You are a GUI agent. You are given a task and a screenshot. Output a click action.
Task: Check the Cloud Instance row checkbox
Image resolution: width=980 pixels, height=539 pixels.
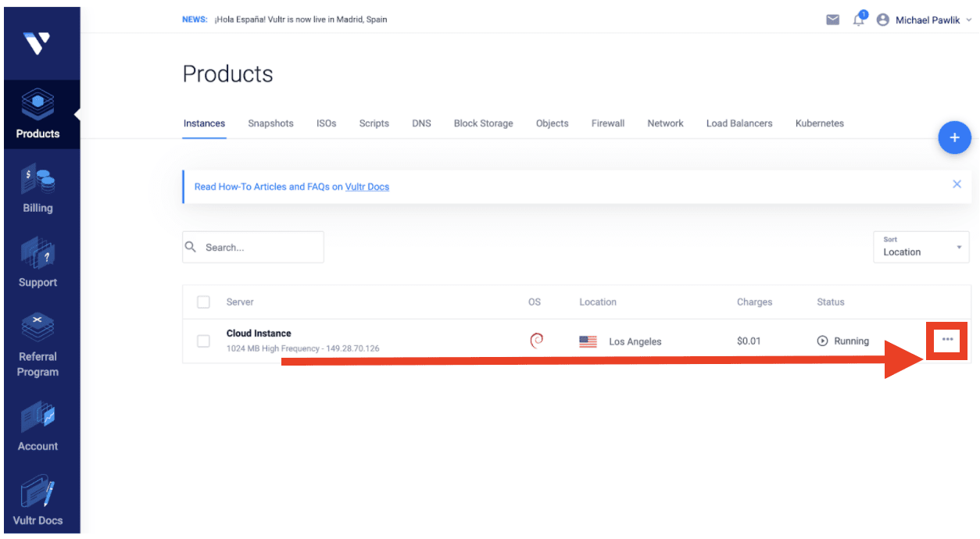(x=204, y=341)
